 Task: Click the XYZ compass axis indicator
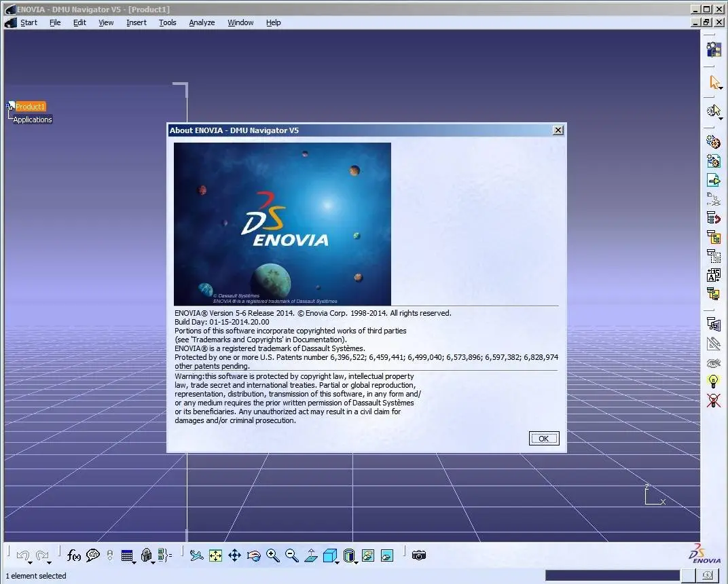coord(655,495)
